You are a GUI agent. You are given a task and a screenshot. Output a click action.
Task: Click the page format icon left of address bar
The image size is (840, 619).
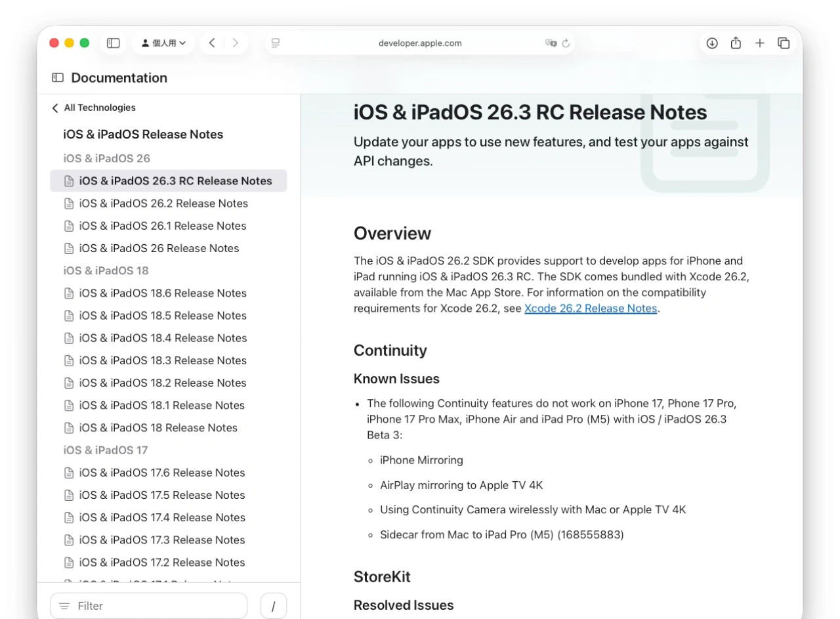click(x=276, y=43)
